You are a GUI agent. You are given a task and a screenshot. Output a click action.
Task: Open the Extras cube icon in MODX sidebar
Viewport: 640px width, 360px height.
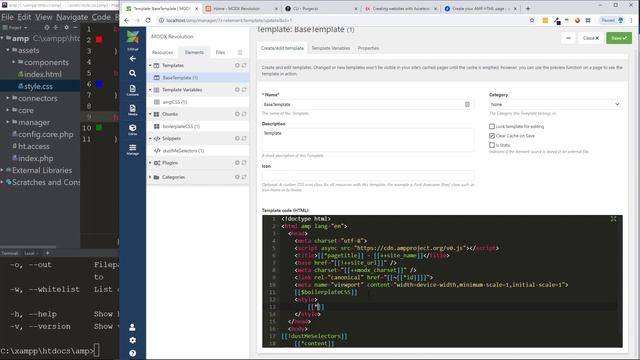click(x=132, y=129)
